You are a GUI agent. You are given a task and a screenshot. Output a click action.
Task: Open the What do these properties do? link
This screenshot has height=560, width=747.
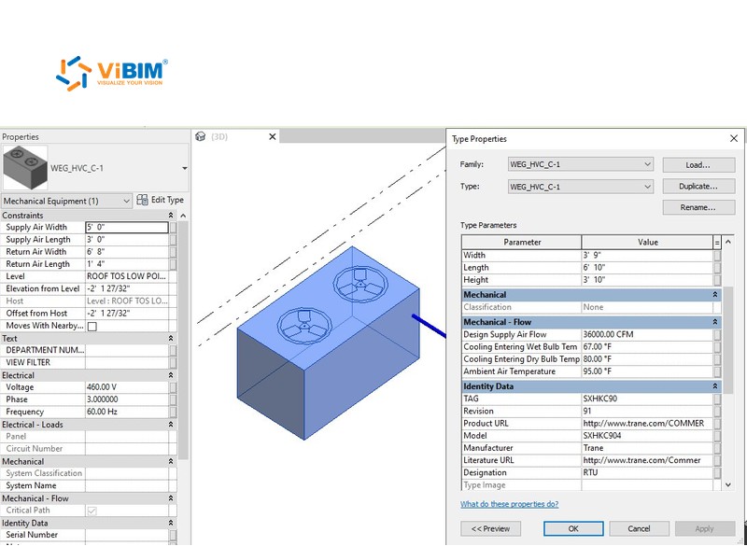[509, 504]
